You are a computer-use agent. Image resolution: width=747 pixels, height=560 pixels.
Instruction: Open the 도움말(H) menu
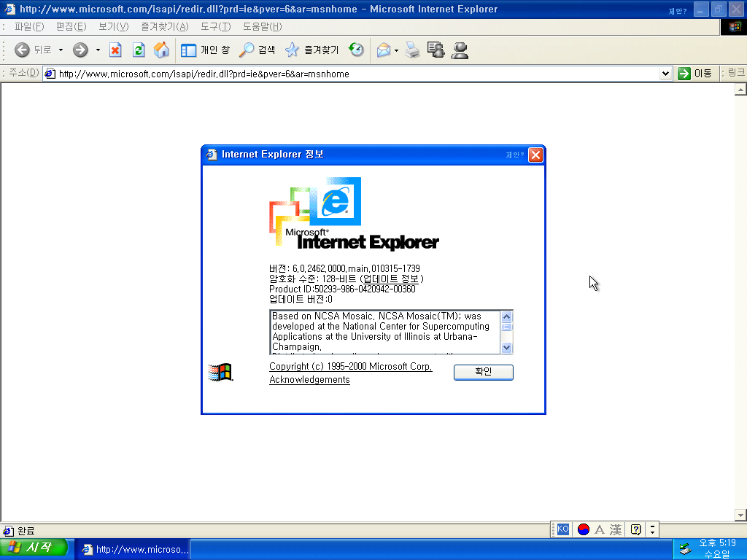click(x=262, y=27)
